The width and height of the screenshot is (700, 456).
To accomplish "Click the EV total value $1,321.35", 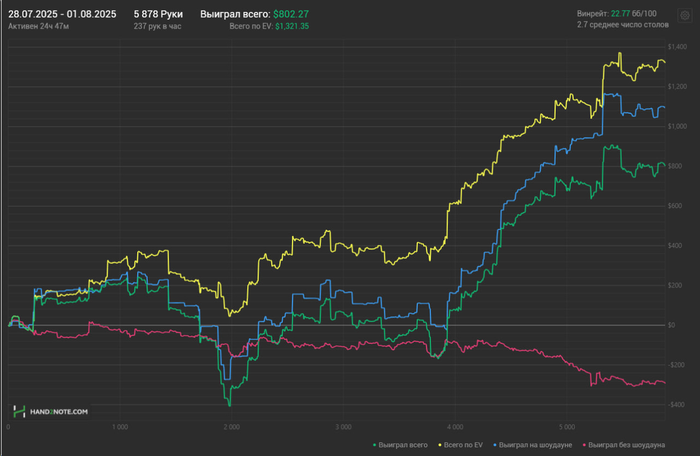I will point(292,26).
